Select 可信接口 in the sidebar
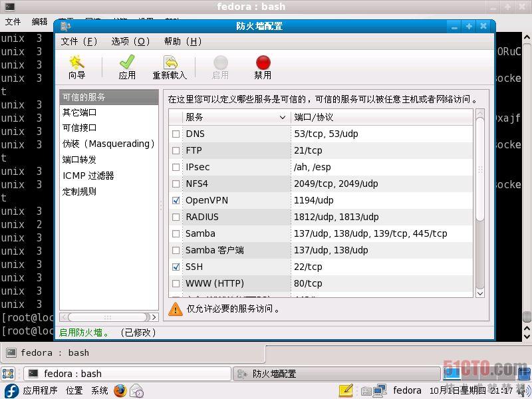Screen dimensions: 532x399 pyautogui.click(x=109, y=128)
